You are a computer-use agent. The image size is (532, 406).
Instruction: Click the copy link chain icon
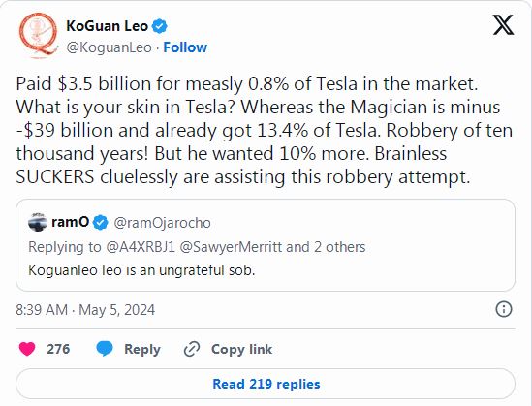tap(192, 349)
